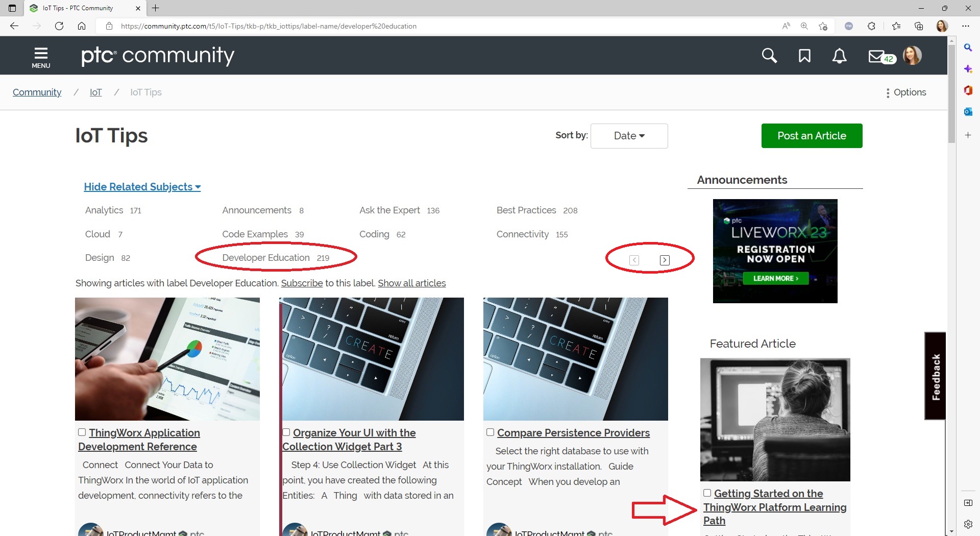Open the Options menu
The image size is (980, 536).
(x=906, y=92)
